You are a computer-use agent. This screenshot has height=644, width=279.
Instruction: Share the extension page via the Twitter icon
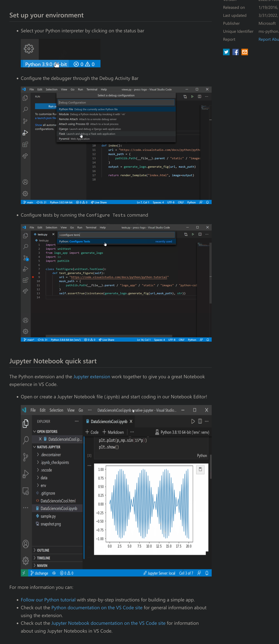pos(226,52)
